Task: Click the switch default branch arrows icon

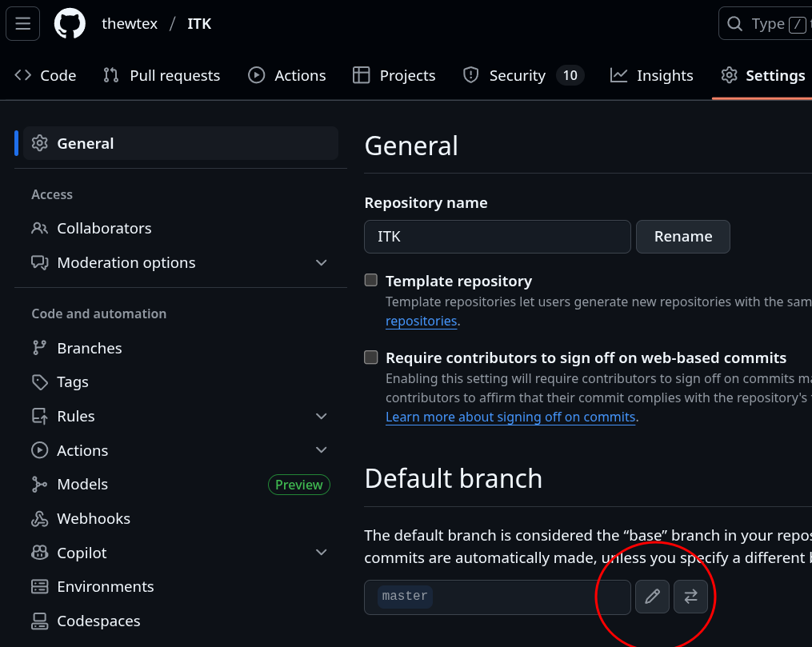Action: 691,597
